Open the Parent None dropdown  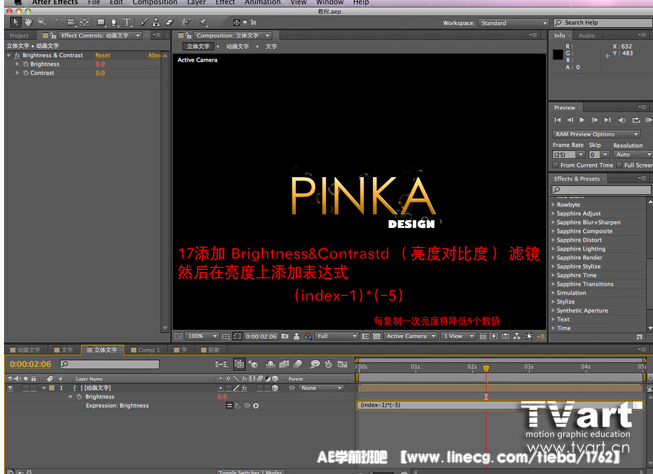[x=321, y=388]
